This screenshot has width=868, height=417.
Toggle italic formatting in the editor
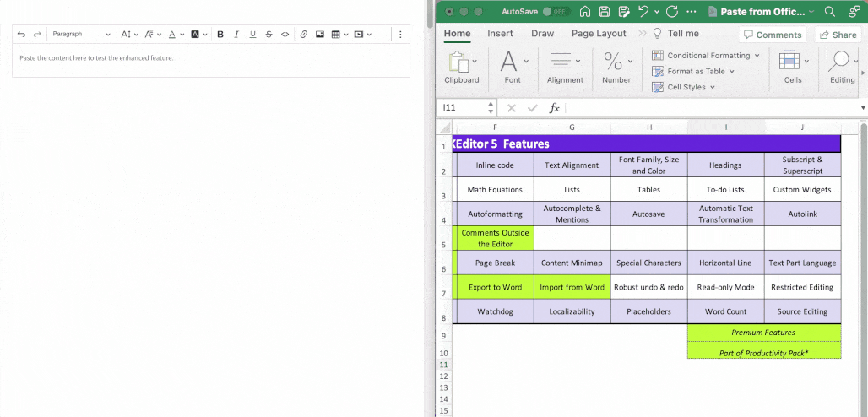236,35
